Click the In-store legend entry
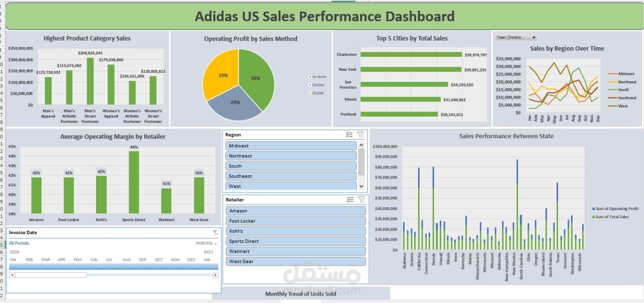 317,77
